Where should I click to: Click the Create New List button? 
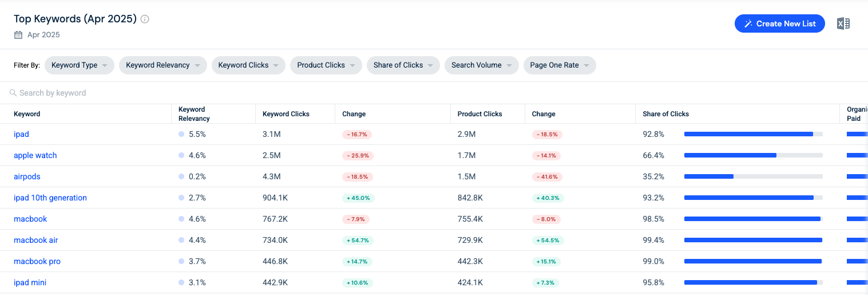(x=780, y=23)
